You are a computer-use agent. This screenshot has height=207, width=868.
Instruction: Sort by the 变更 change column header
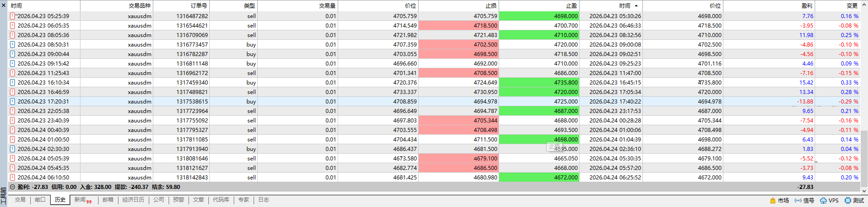pyautogui.click(x=838, y=6)
